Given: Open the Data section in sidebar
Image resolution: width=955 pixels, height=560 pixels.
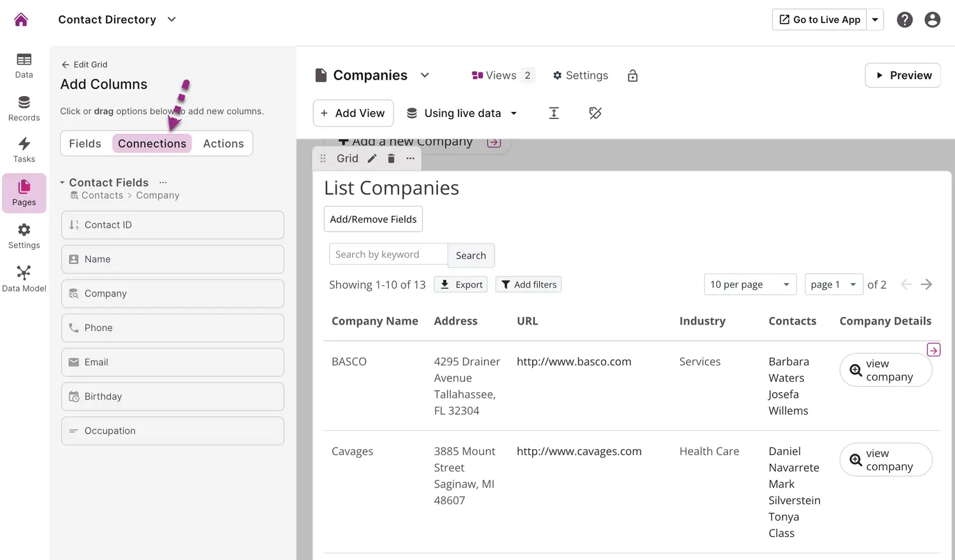Looking at the screenshot, I should [x=24, y=66].
